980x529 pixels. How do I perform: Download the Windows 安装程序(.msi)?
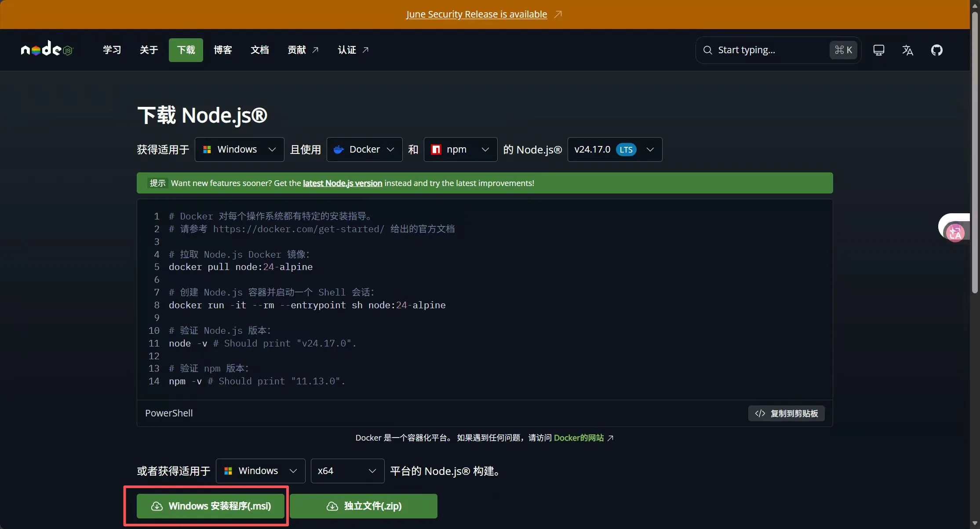[210, 506]
